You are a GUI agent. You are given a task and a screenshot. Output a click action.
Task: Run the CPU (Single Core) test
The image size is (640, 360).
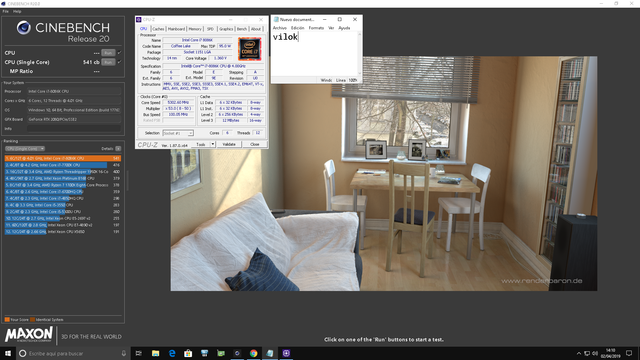click(108, 62)
